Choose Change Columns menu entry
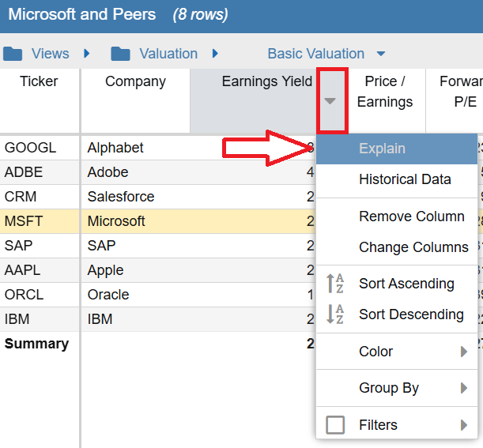483x448 pixels. [x=397, y=247]
